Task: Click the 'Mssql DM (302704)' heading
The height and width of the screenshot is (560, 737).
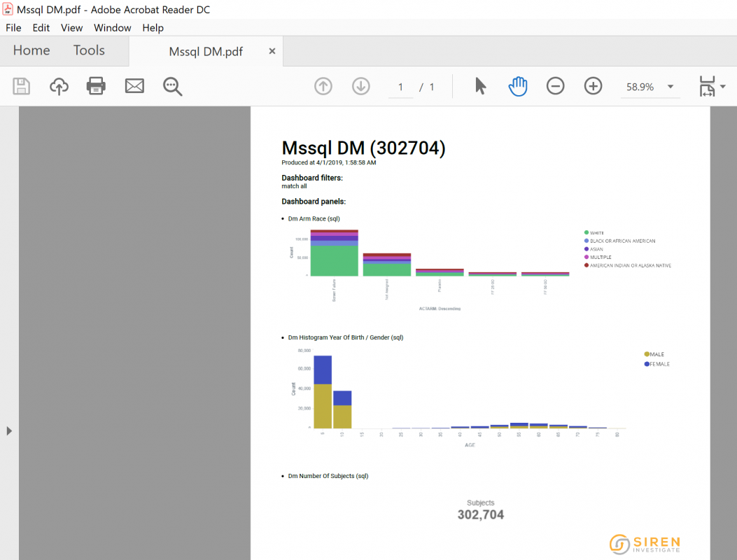Action: tap(363, 148)
